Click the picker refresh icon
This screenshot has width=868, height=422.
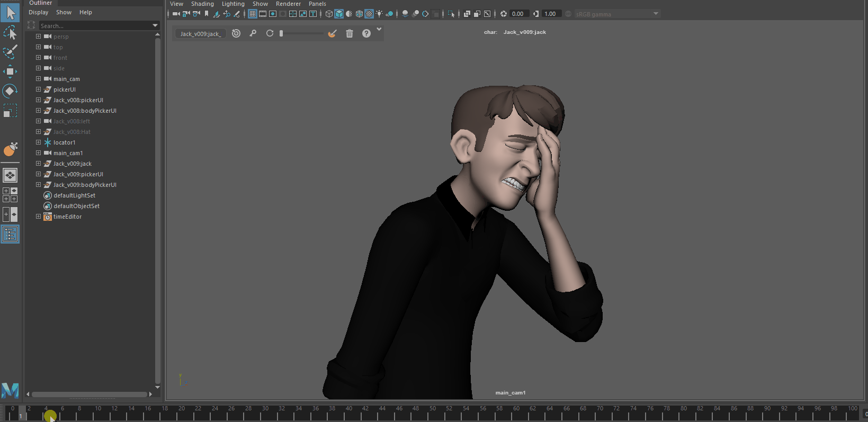270,33
